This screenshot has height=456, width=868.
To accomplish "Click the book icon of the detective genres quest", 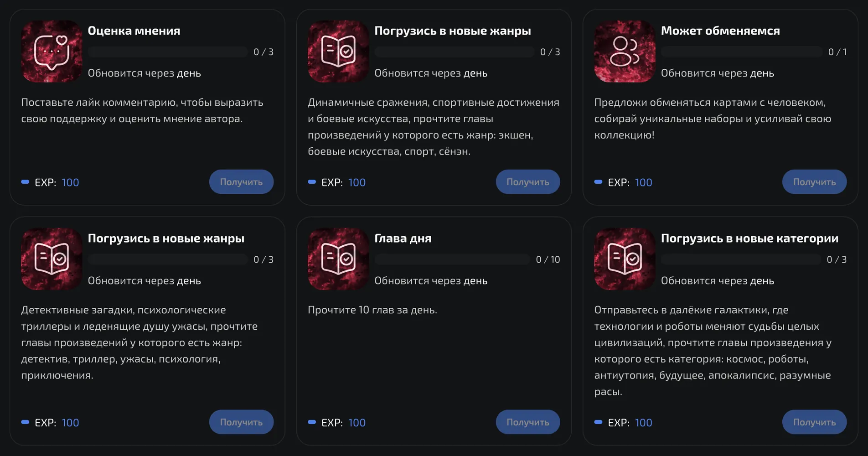I will 52,259.
